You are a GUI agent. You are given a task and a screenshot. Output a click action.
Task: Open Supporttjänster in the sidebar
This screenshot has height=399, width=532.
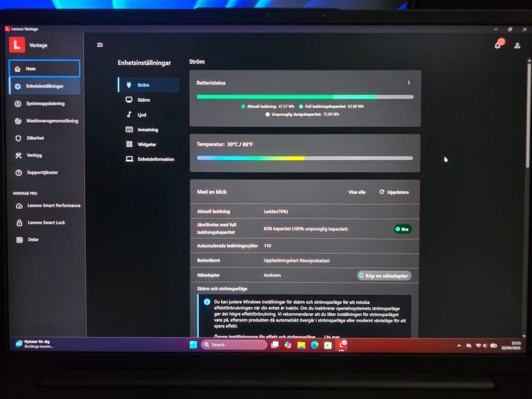tap(45, 172)
